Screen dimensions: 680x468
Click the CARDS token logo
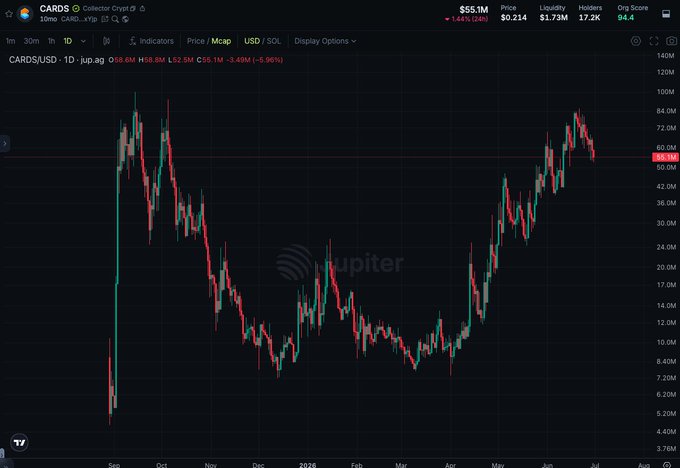pos(25,14)
